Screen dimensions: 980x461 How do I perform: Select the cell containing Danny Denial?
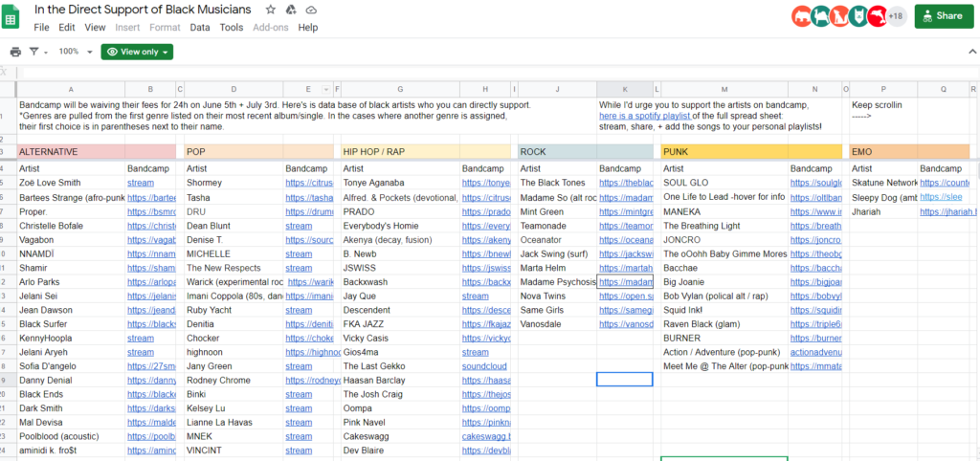pos(71,381)
